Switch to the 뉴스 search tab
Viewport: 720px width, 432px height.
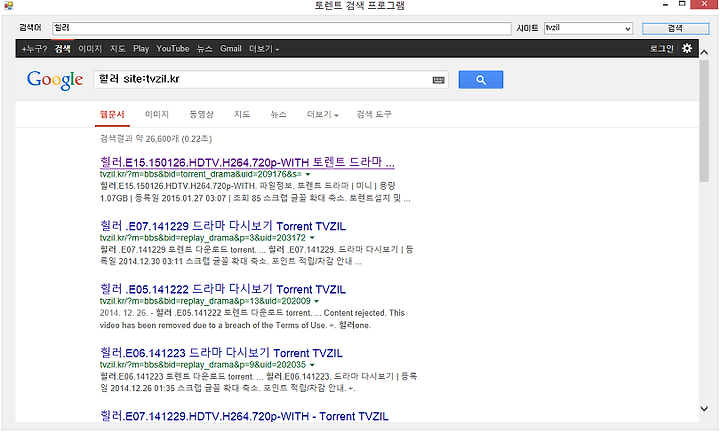(278, 114)
